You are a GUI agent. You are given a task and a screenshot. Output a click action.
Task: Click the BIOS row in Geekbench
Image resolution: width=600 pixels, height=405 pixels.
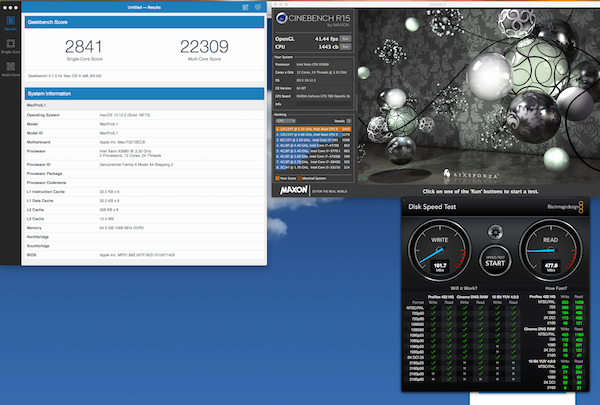pyautogui.click(x=144, y=255)
